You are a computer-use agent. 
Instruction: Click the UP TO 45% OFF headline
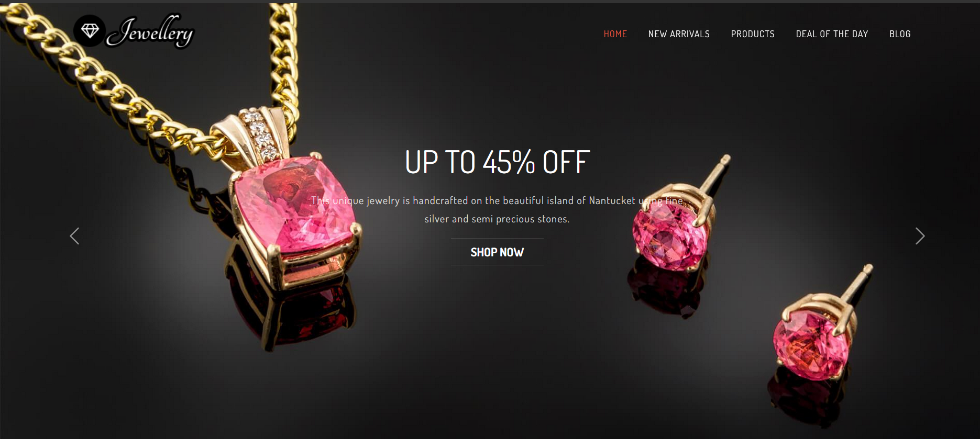(497, 162)
